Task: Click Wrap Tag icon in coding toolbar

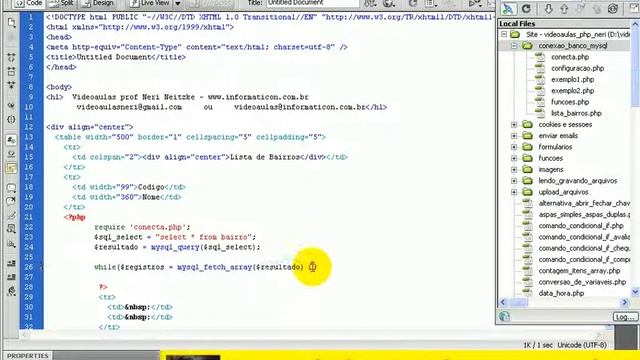Action: 11,215
